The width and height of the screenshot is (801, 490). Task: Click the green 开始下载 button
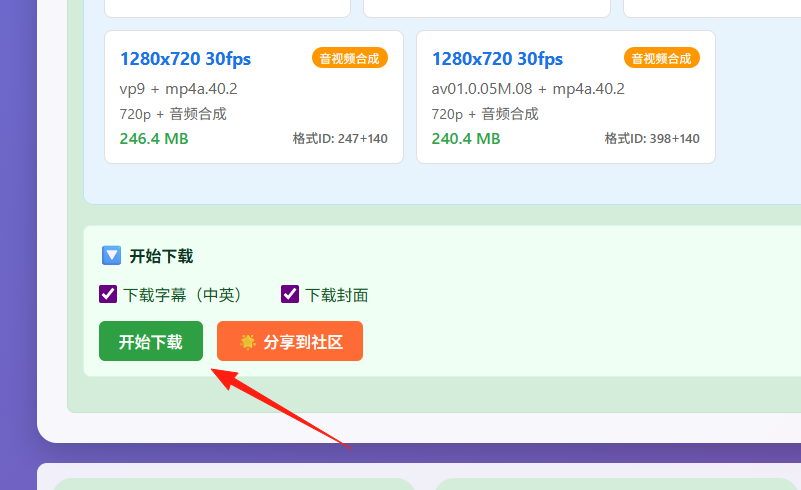click(x=151, y=341)
